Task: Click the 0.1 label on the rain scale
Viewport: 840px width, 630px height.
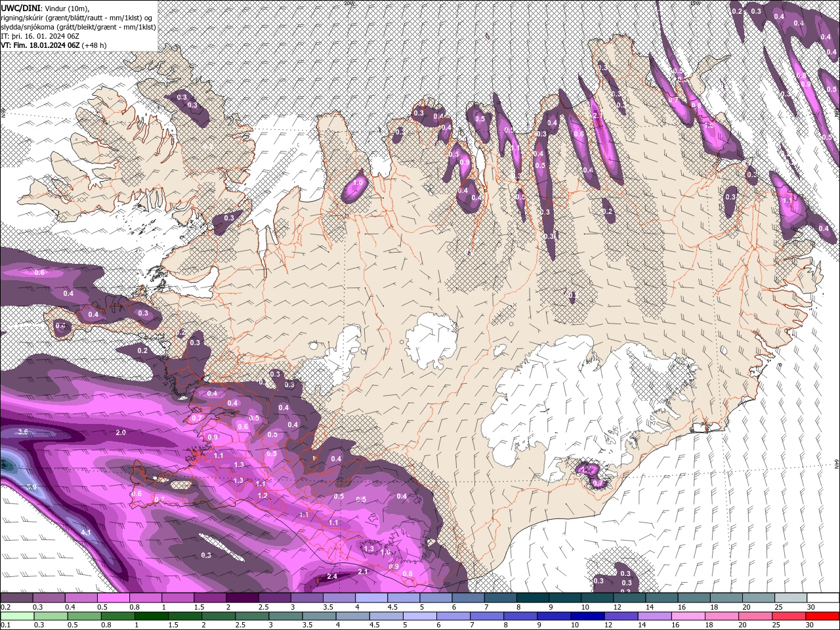Action: 5,625
